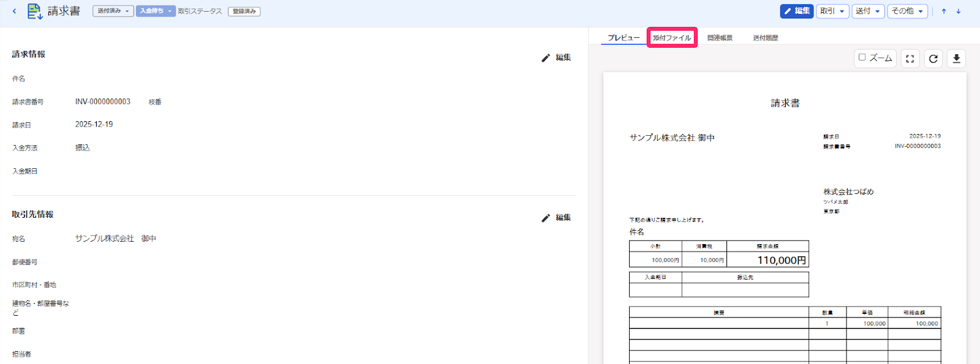The image size is (980, 364).
Task: Click the 摘要 column header in preview table
Action: tap(719, 313)
